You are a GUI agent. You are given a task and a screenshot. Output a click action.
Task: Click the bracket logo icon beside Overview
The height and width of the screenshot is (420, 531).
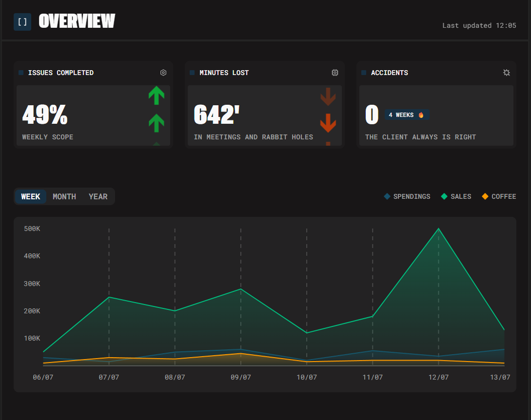click(22, 22)
